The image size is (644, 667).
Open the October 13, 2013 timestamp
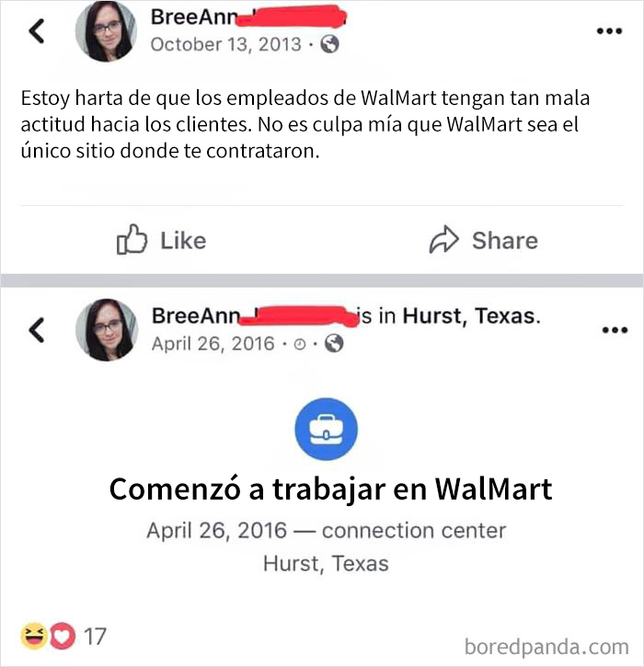[x=226, y=44]
